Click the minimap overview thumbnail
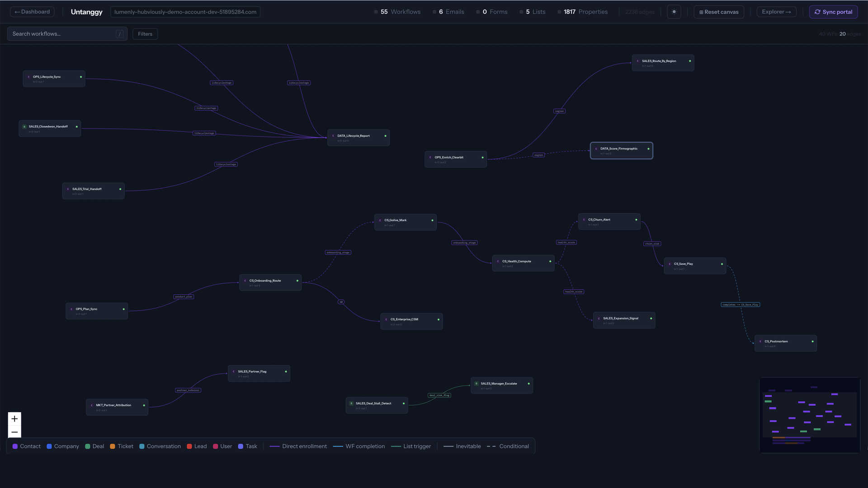The height and width of the screenshot is (488, 868). 809,415
